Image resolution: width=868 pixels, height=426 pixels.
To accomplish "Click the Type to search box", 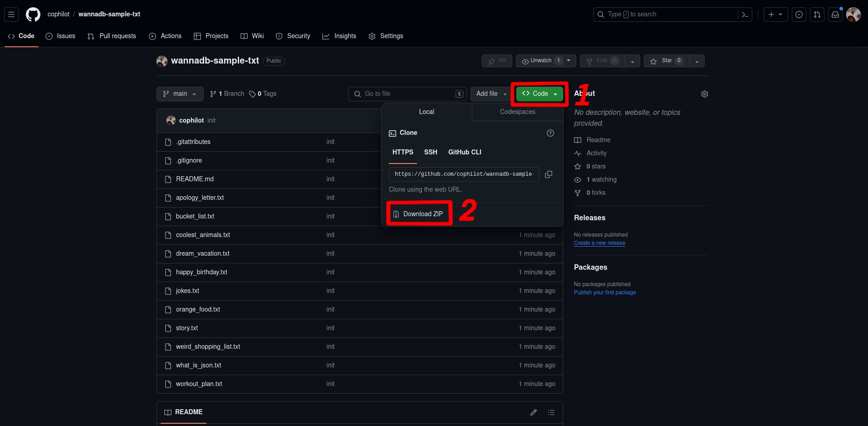I will coord(672,15).
